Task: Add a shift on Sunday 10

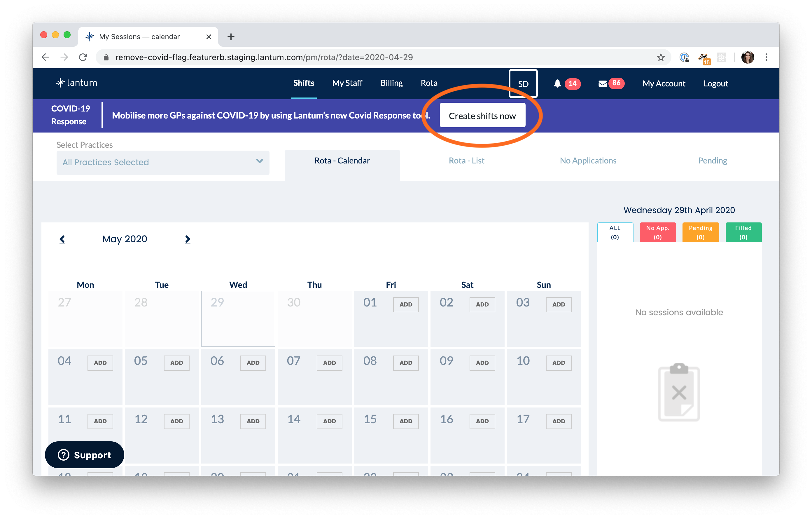Action: click(x=559, y=363)
